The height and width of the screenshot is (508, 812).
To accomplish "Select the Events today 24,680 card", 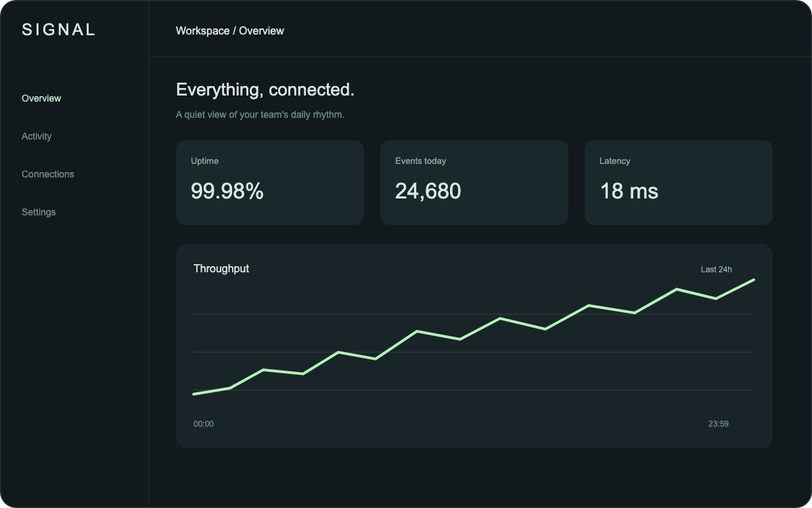I will pyautogui.click(x=474, y=182).
